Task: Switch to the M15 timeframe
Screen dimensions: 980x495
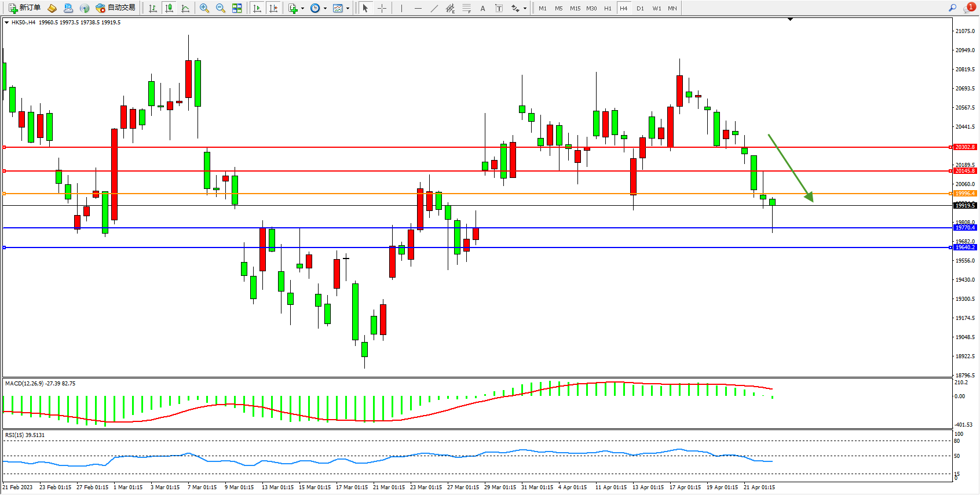Action: 575,8
